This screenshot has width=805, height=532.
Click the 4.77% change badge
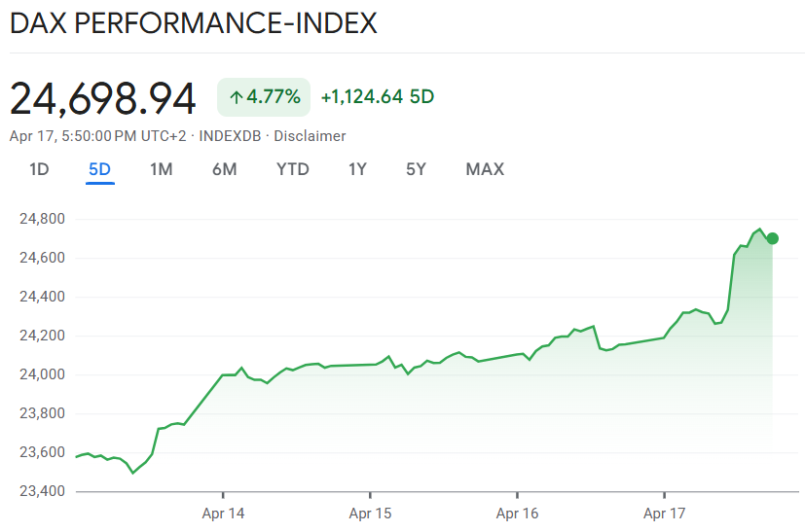coord(264,97)
